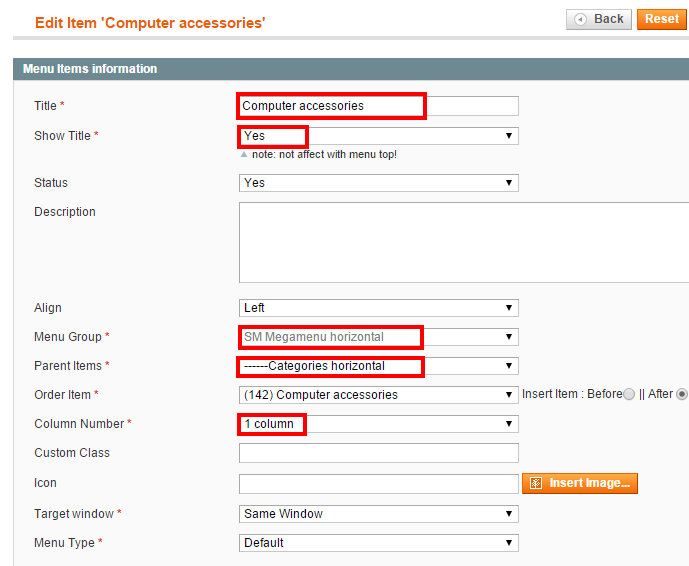Viewport: 689px width, 566px height.
Task: Open the Status dropdown
Action: click(x=379, y=183)
